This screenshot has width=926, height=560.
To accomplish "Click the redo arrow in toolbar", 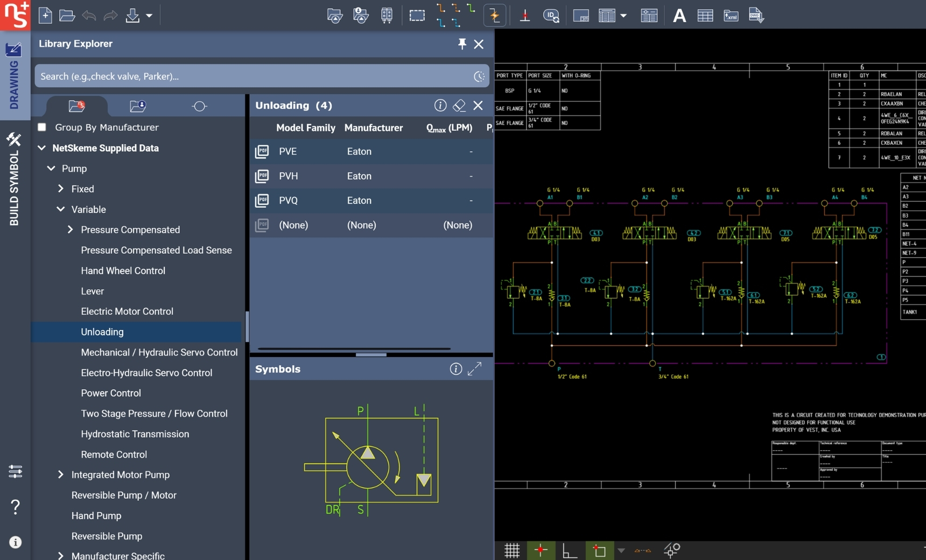I will 110,16.
